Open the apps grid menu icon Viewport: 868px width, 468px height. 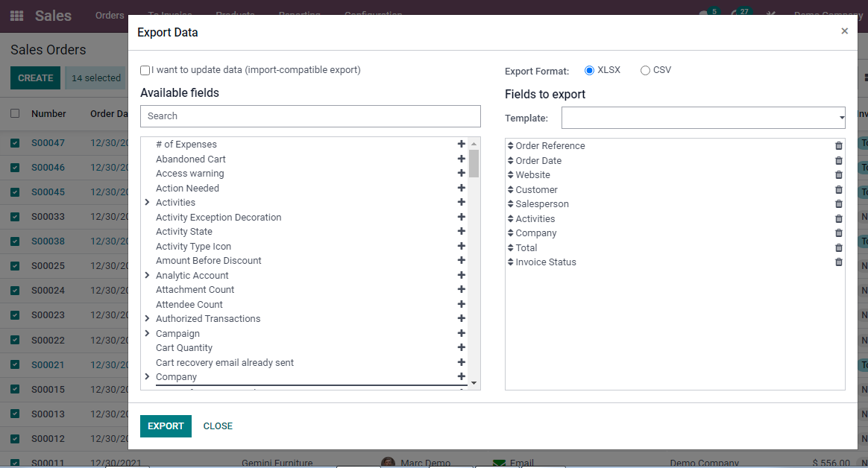coord(16,16)
